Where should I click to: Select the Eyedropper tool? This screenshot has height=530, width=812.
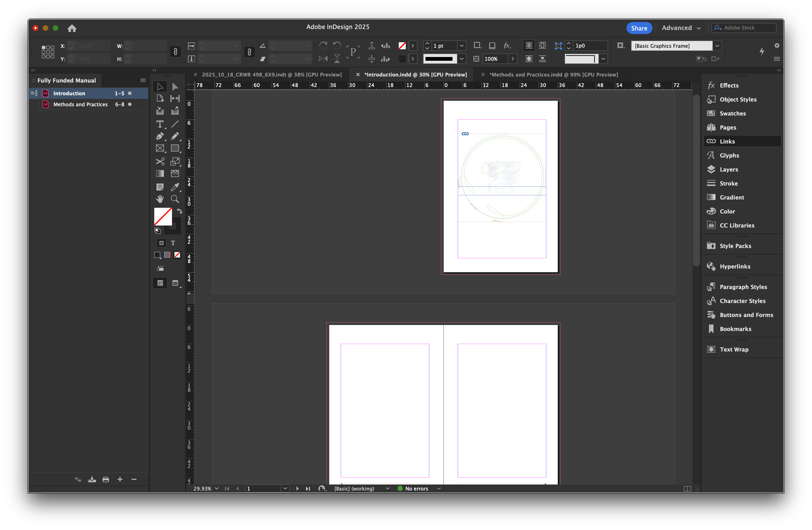[x=175, y=187]
